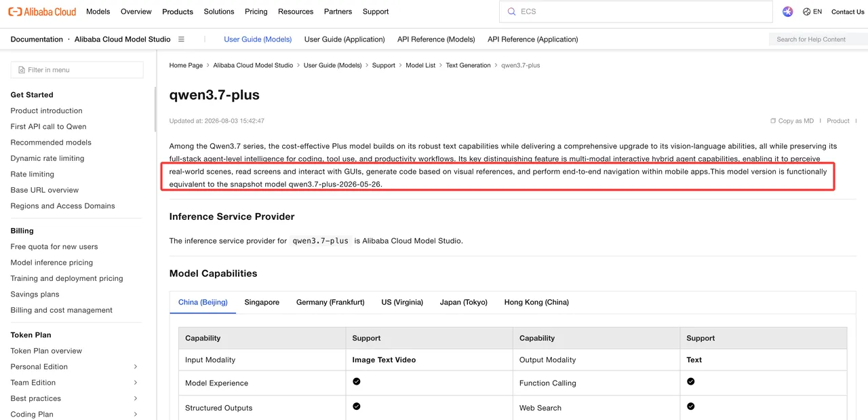Select the Germany (Frankfurt) tab
Screen dimensions: 868x420
click(x=330, y=302)
